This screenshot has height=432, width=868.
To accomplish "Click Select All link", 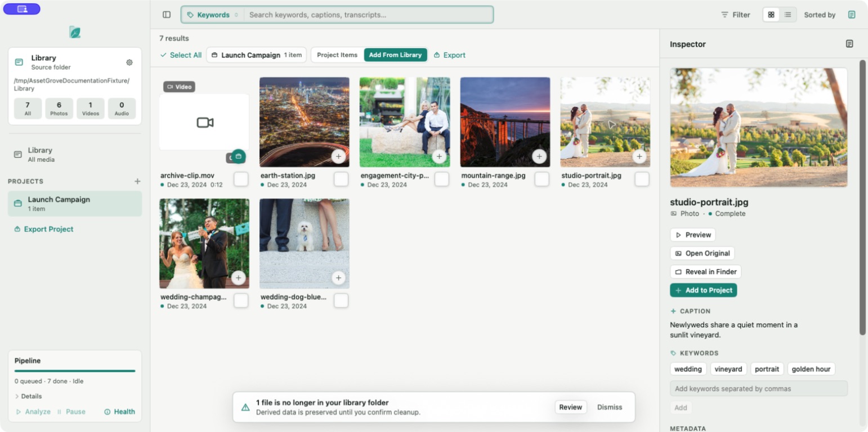I will pyautogui.click(x=181, y=55).
